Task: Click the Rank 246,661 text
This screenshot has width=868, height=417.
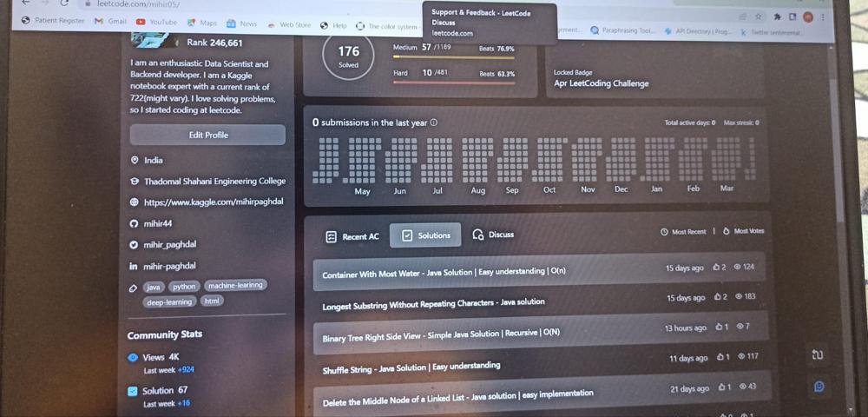Action: tap(214, 43)
